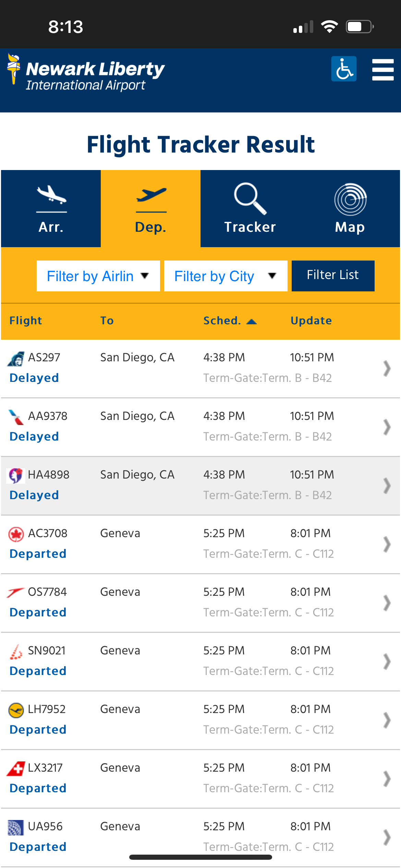Select the Dep. departures tab

(151, 208)
